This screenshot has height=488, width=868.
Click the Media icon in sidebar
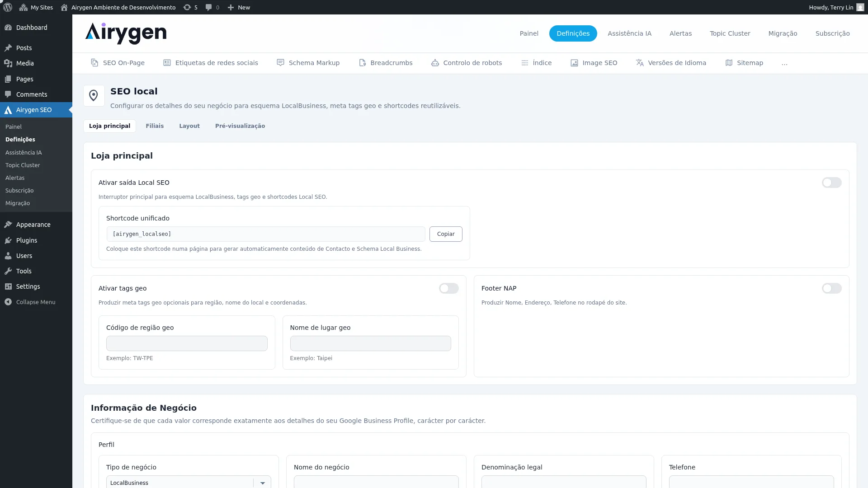coord(8,63)
